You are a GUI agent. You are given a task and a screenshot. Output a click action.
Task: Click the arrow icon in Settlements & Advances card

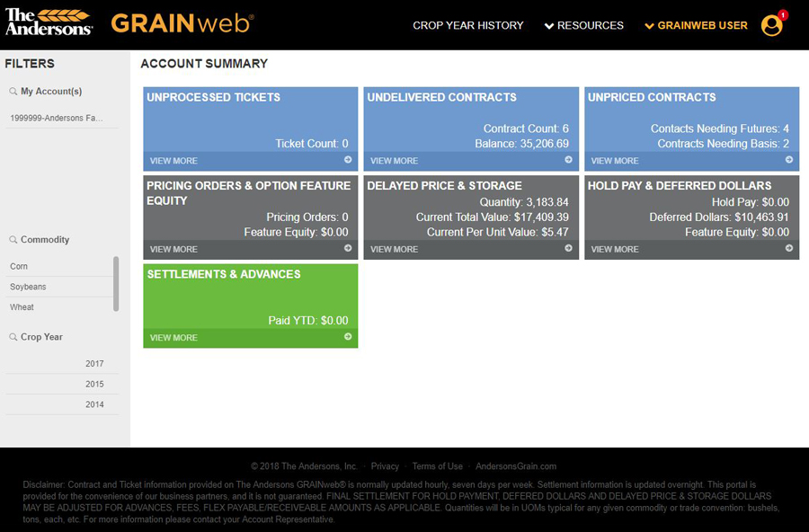coord(348,337)
